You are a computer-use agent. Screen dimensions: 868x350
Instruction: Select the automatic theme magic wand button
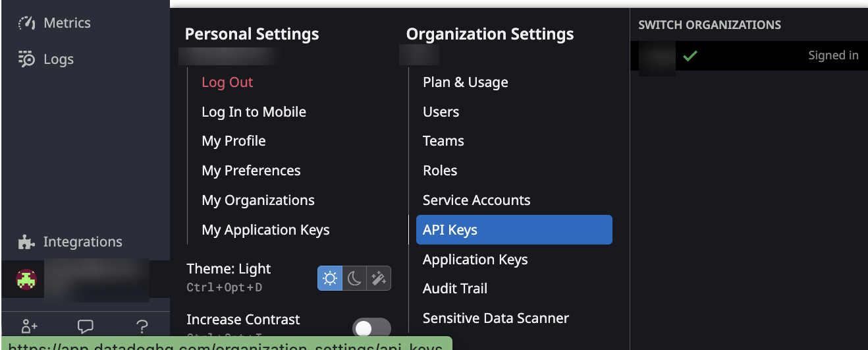click(x=379, y=279)
